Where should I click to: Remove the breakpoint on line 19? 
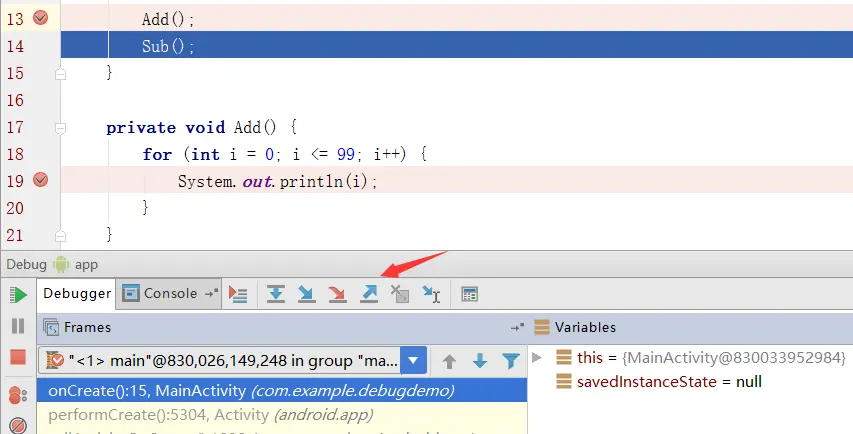tap(40, 179)
